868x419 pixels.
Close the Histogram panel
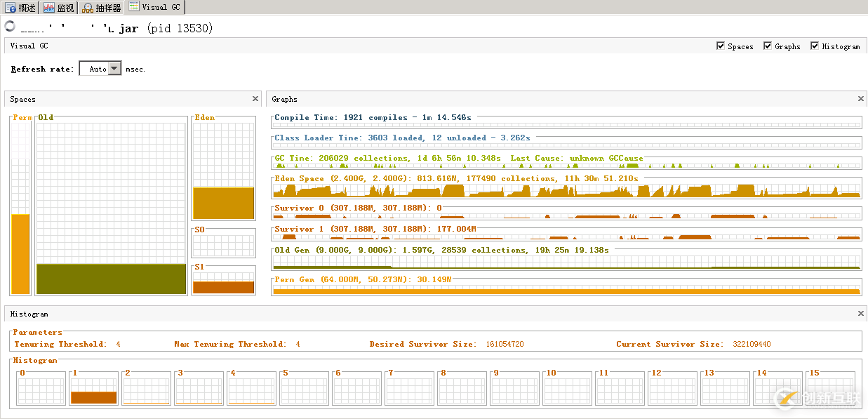tap(861, 314)
